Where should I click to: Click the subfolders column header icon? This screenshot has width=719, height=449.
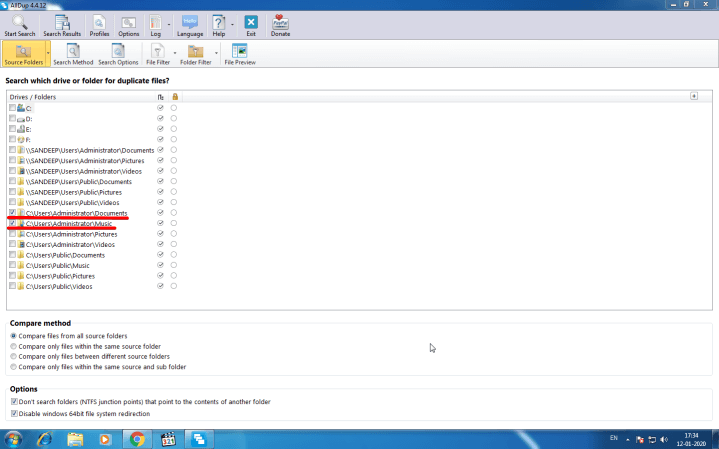point(160,97)
